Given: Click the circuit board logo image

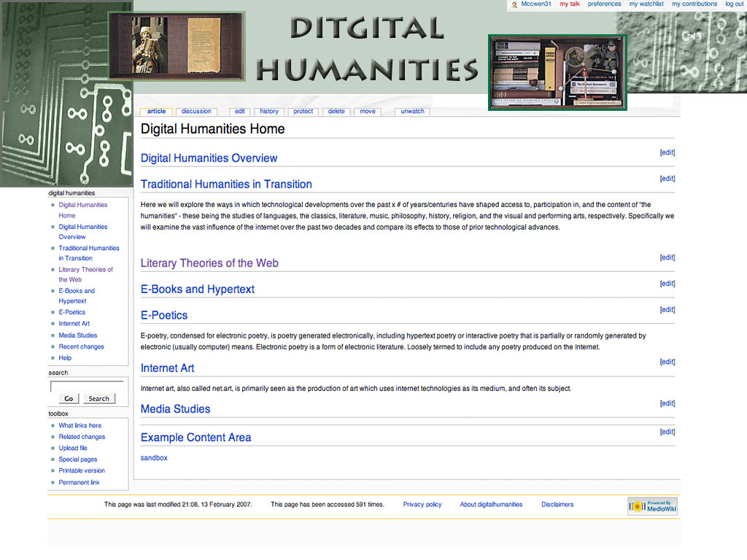Looking at the screenshot, I should (66, 93).
